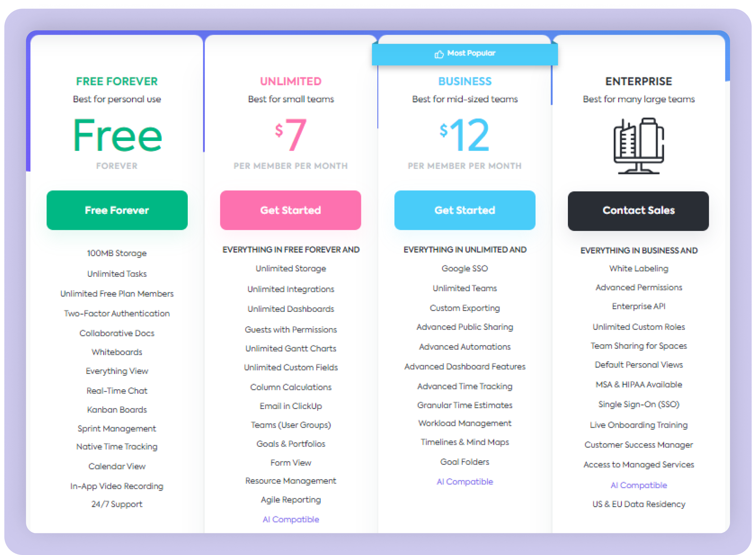Click Kanban Boards feature
The width and height of the screenshot is (756, 555).
pyautogui.click(x=117, y=410)
